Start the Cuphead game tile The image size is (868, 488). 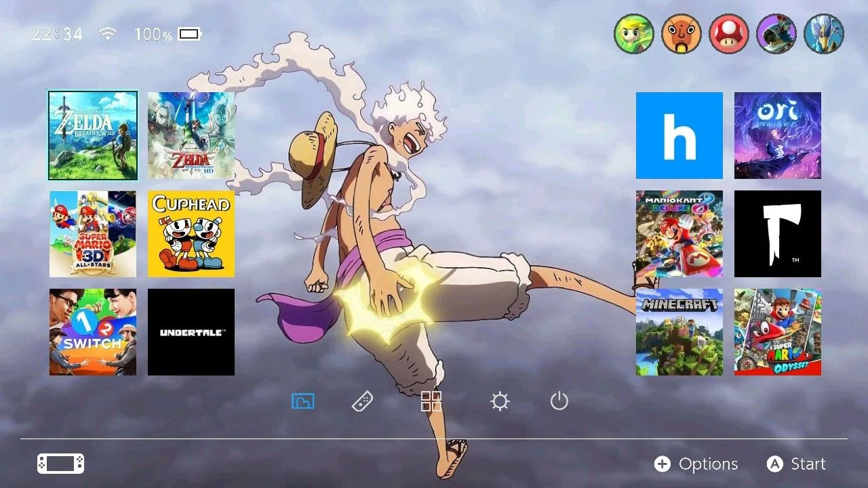191,234
